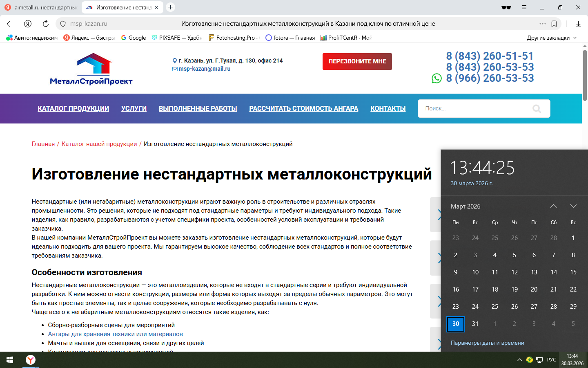Expand the 'Другие закладки' bookmarks folder
The height and width of the screenshot is (368, 588).
[552, 38]
